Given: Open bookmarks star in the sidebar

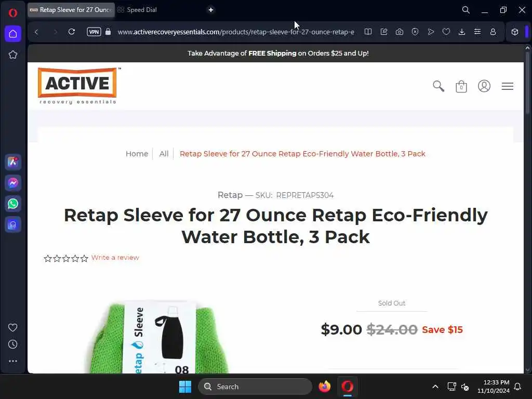Looking at the screenshot, I should [x=13, y=55].
